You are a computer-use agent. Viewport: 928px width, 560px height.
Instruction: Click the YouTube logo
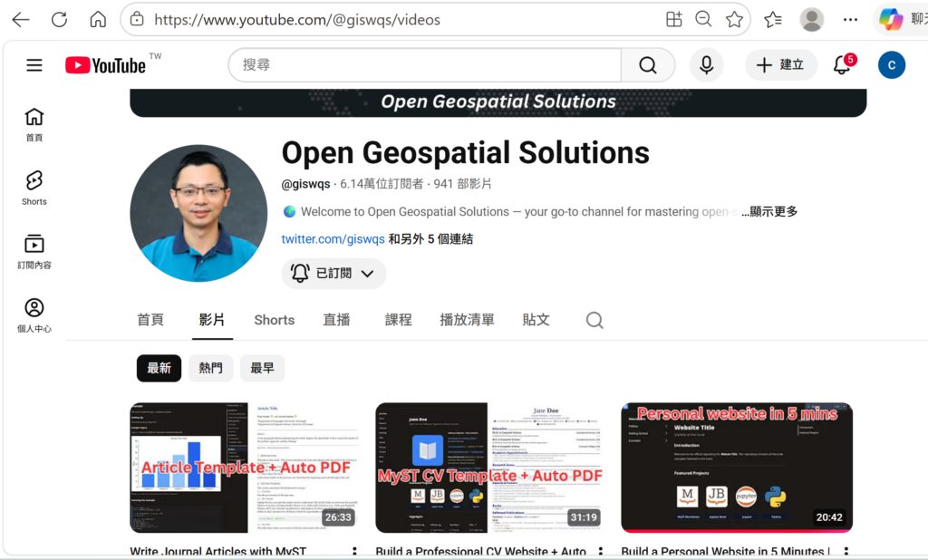105,65
